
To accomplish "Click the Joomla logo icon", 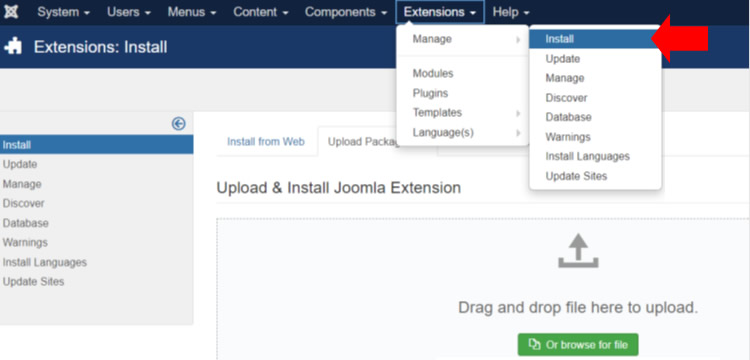I will tap(11, 12).
